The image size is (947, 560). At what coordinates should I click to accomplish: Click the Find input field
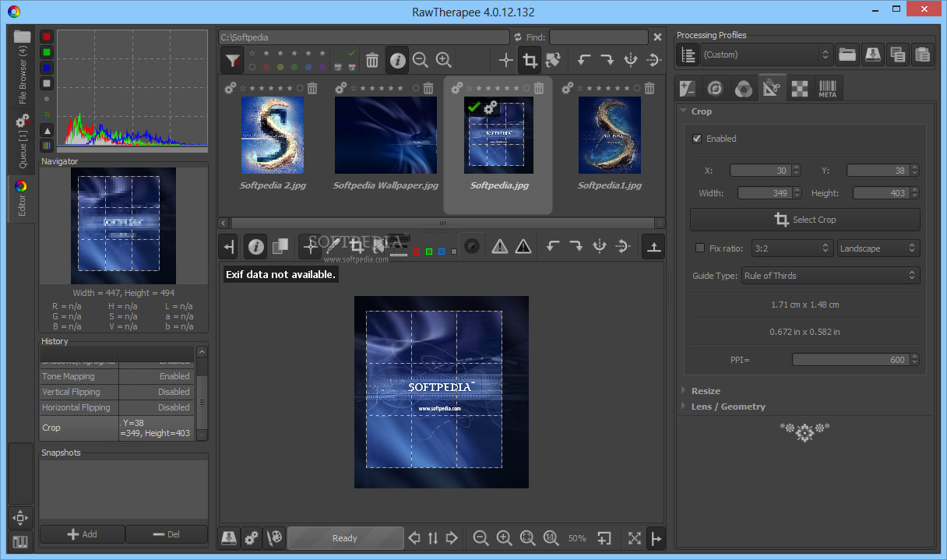click(598, 37)
